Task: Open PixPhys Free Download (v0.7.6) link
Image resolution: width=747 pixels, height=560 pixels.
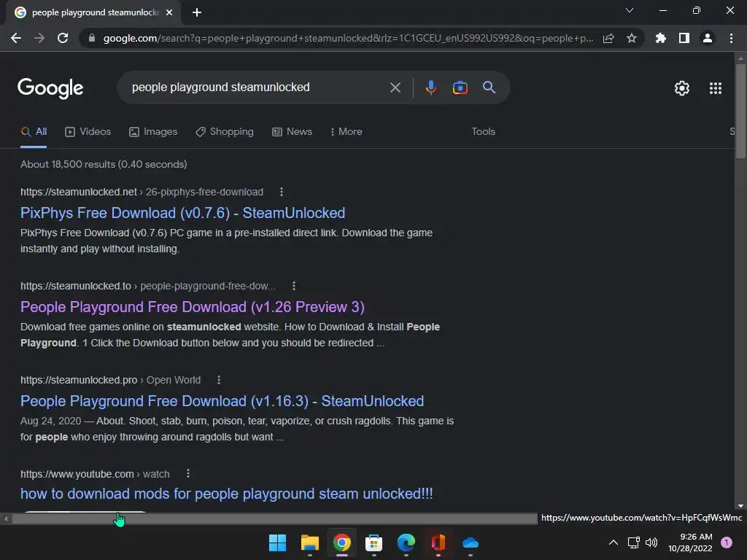Action: (x=182, y=213)
